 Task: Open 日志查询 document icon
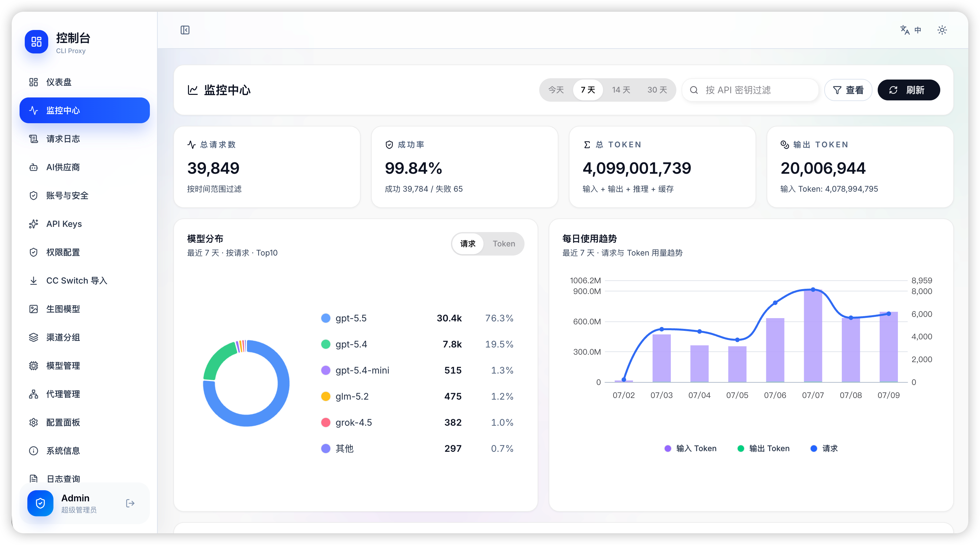pos(34,479)
